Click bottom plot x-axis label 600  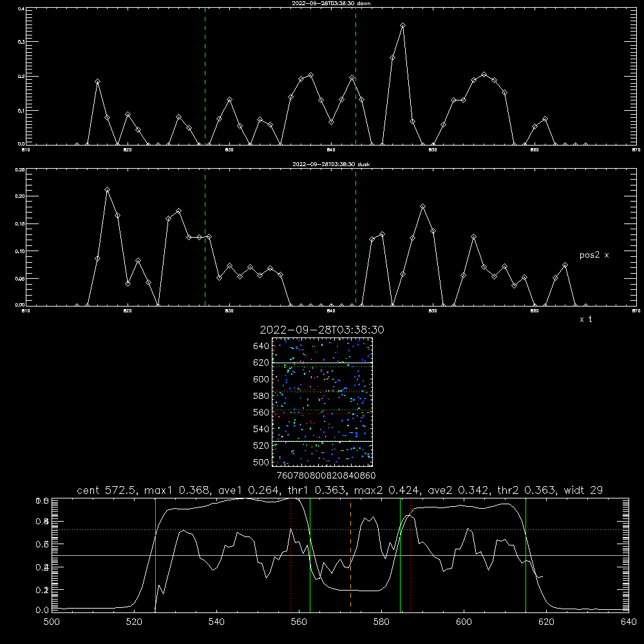click(464, 622)
